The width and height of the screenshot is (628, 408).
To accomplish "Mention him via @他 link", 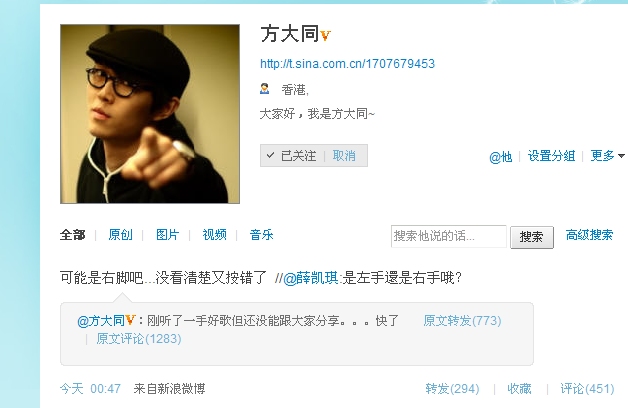I will coord(501,157).
